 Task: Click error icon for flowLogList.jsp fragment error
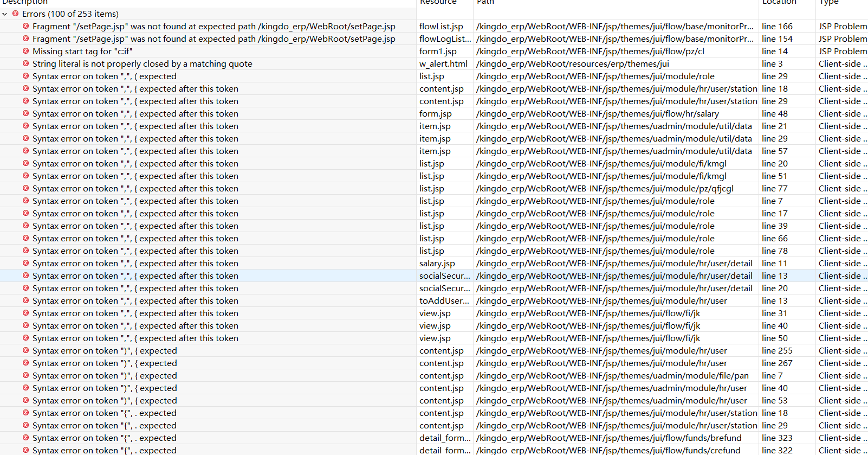click(x=25, y=39)
